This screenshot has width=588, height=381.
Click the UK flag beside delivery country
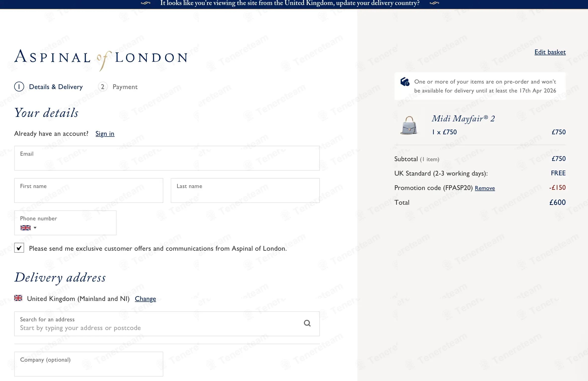tap(18, 298)
